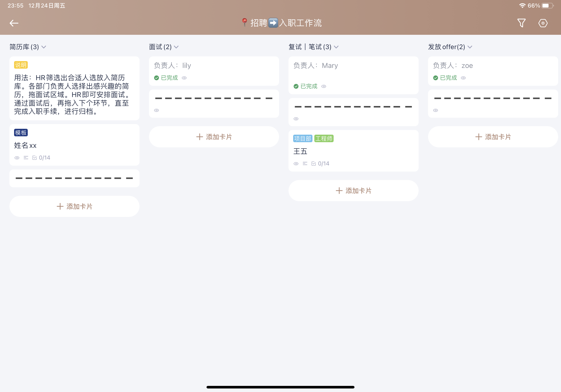
Task: Toggle eye icon on 复试 divider card
Action: (x=296, y=119)
